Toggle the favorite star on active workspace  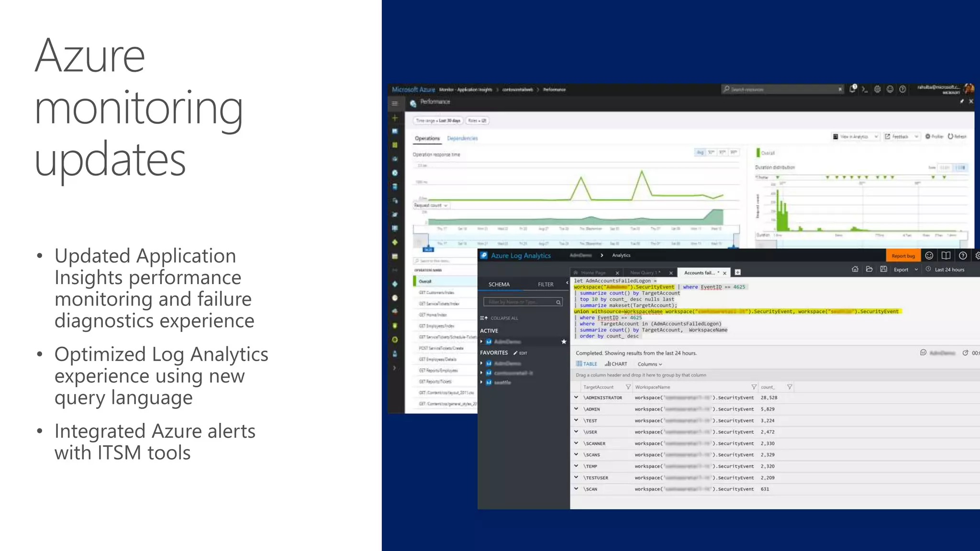point(564,342)
